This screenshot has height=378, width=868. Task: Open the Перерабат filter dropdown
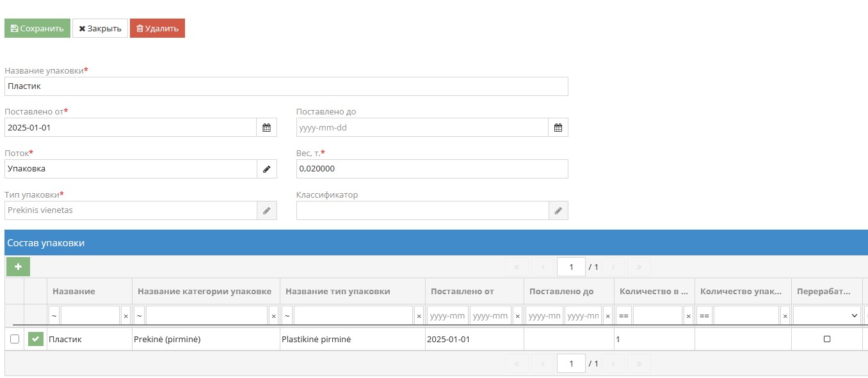click(x=826, y=315)
